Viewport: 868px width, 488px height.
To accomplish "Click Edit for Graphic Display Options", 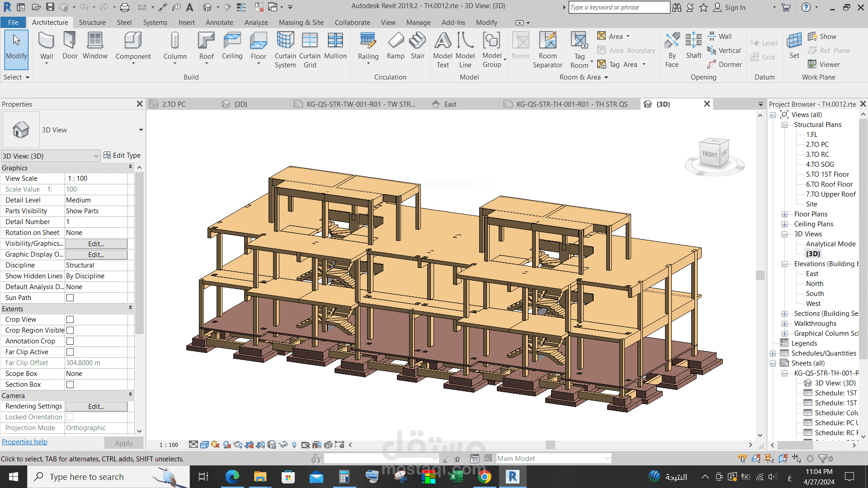I will [96, 254].
